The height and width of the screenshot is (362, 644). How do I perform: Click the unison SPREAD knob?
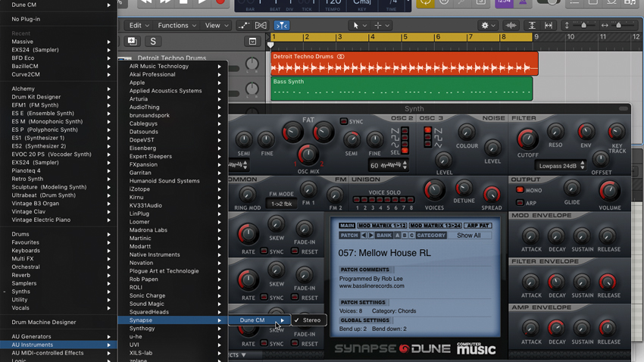coord(492,194)
